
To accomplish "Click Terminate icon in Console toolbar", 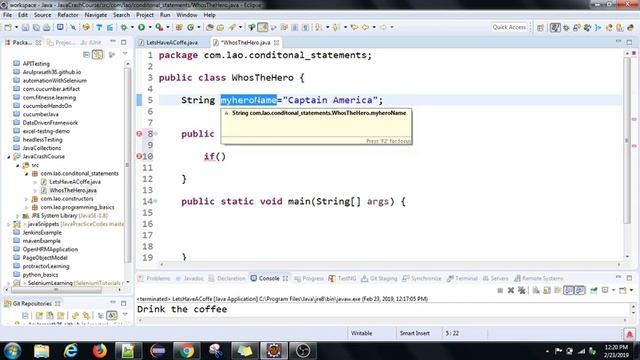I will [x=500, y=290].
